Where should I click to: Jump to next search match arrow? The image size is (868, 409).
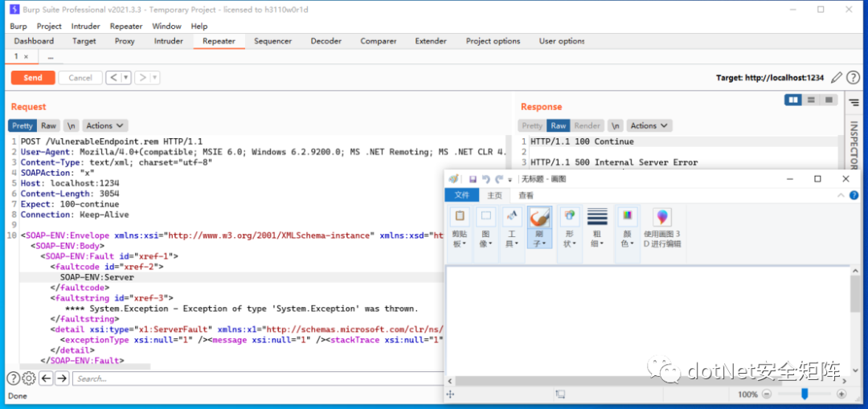62,378
